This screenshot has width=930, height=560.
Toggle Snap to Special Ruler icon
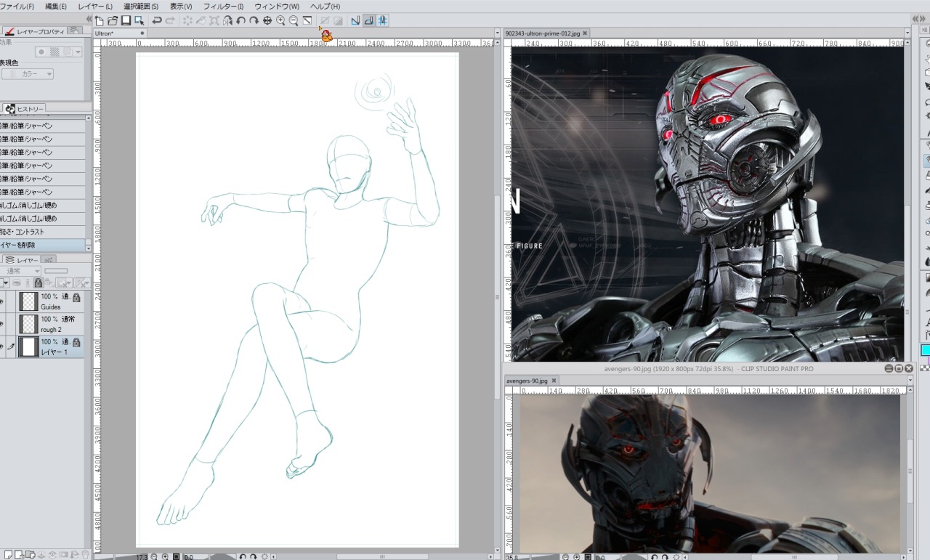pyautogui.click(x=369, y=21)
